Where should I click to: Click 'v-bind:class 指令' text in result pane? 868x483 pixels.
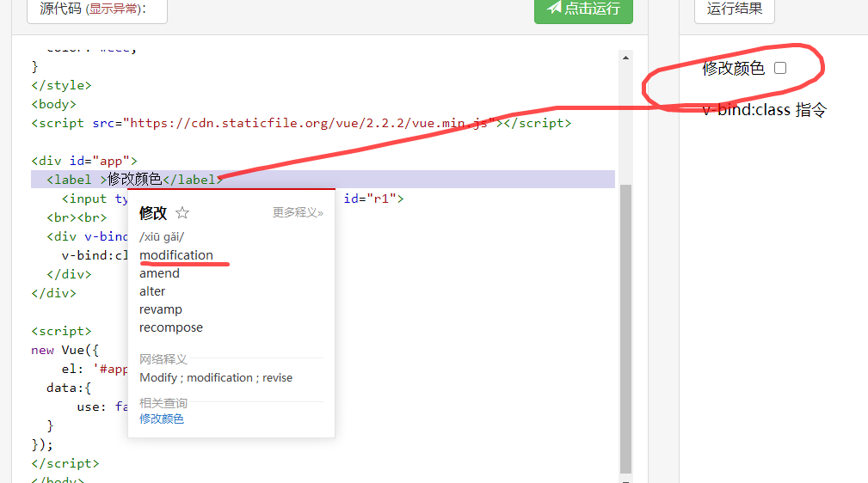pos(764,110)
